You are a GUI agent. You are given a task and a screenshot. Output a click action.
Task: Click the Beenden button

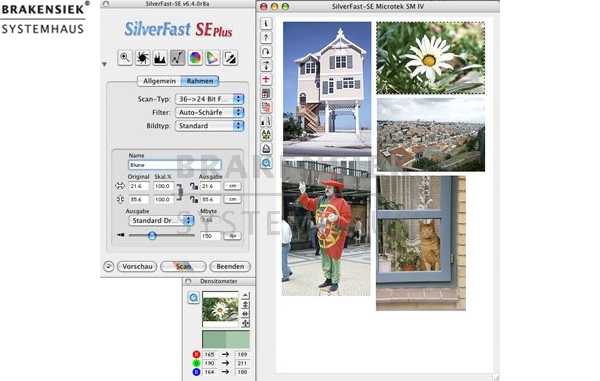pos(230,267)
